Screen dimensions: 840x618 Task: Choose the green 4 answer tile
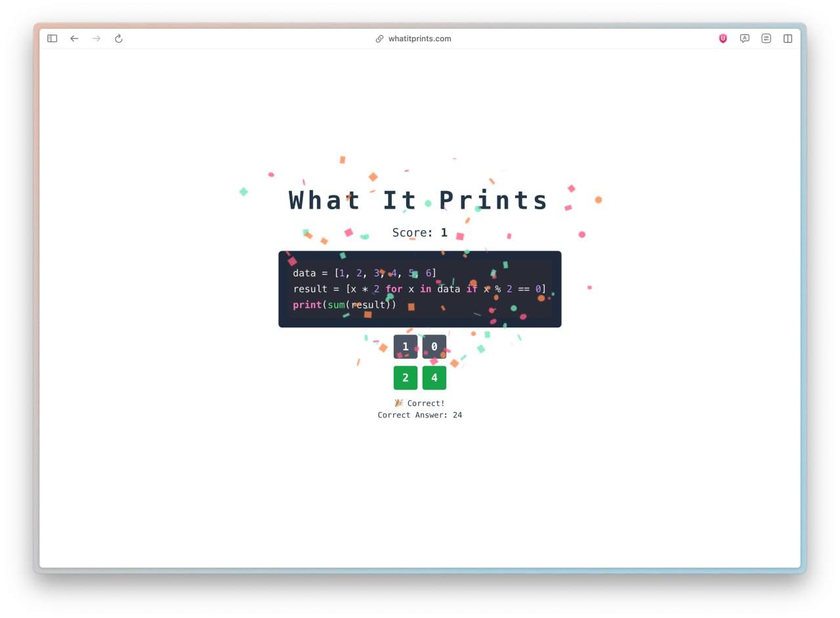pos(434,378)
